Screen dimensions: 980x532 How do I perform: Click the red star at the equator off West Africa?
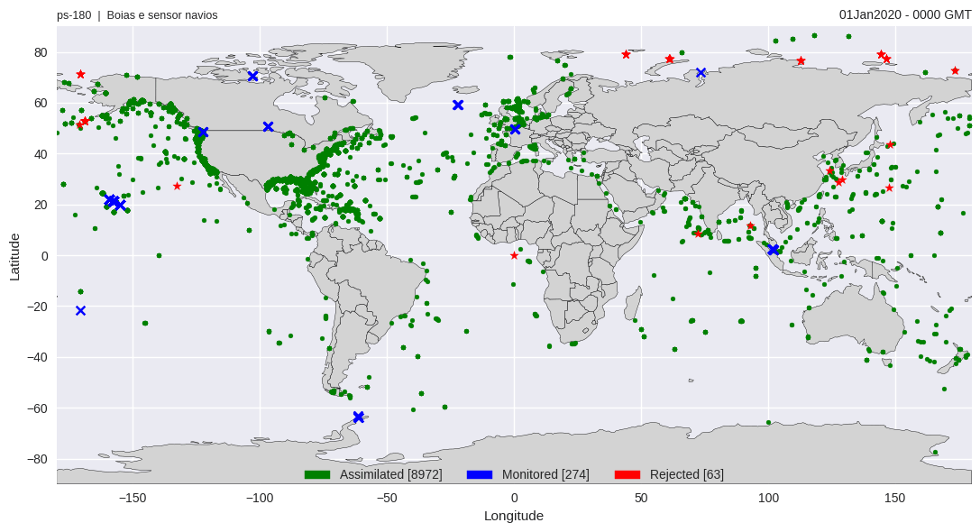[x=515, y=255]
